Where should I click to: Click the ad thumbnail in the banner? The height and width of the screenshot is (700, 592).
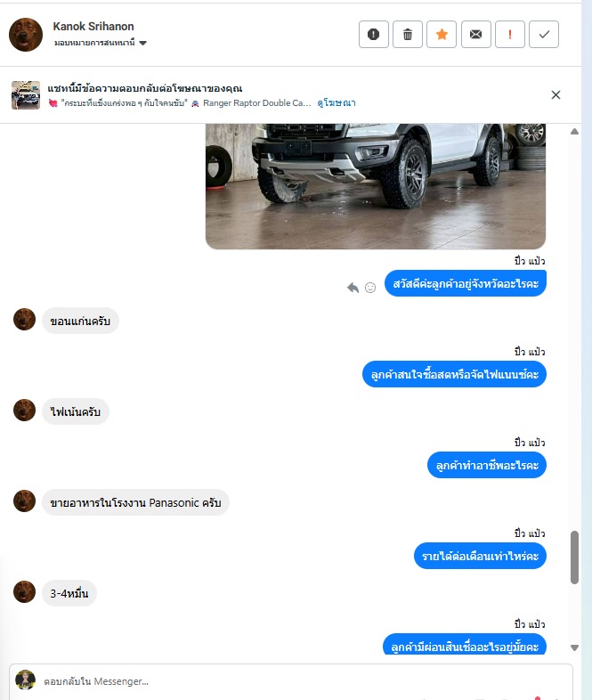pos(26,95)
